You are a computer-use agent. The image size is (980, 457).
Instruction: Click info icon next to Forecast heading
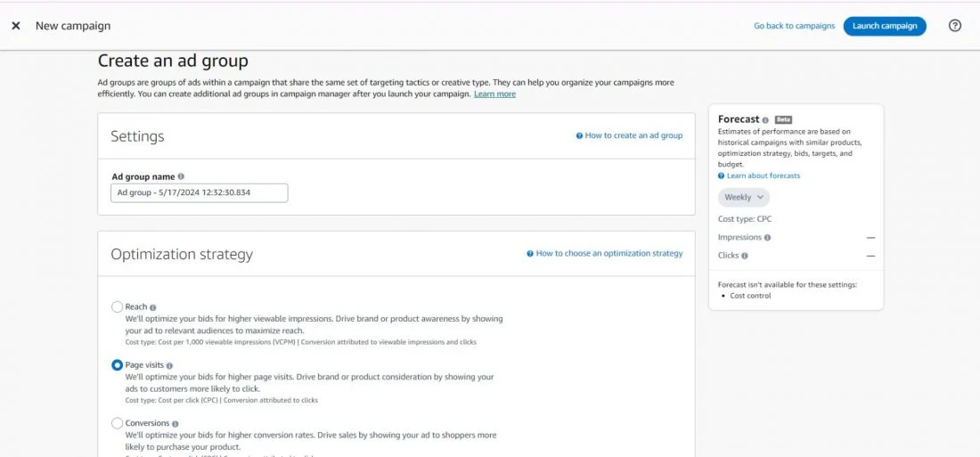pyautogui.click(x=765, y=119)
